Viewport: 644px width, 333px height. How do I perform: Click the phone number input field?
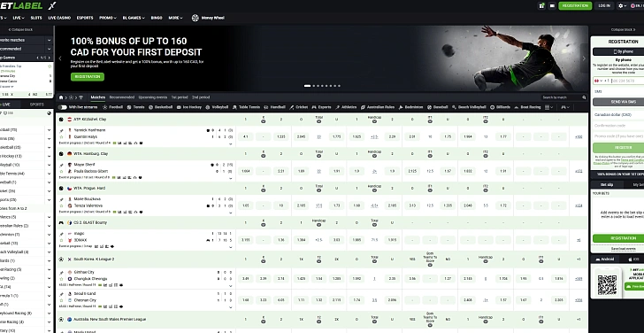(627, 81)
